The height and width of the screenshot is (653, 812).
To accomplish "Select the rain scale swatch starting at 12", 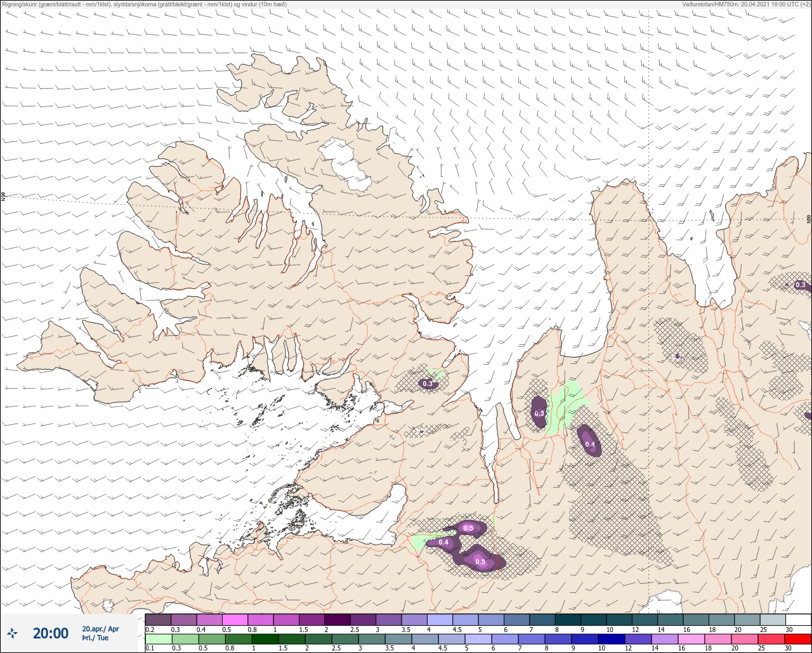I will click(x=638, y=640).
